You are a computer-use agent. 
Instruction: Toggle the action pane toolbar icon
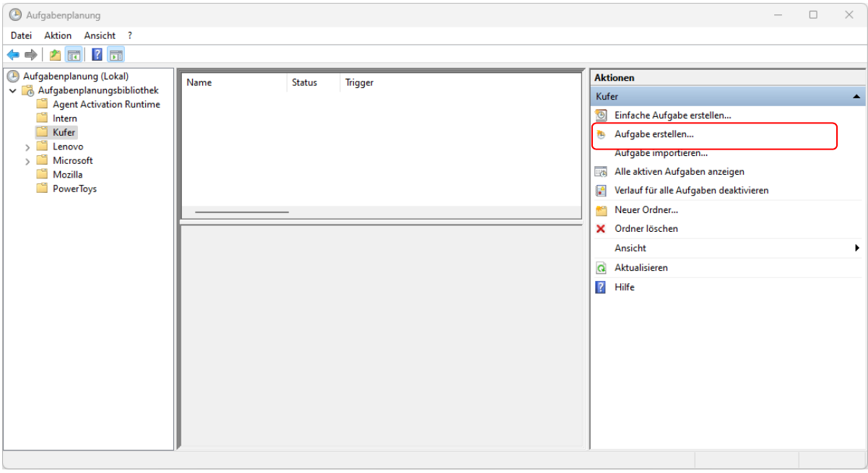pos(116,55)
